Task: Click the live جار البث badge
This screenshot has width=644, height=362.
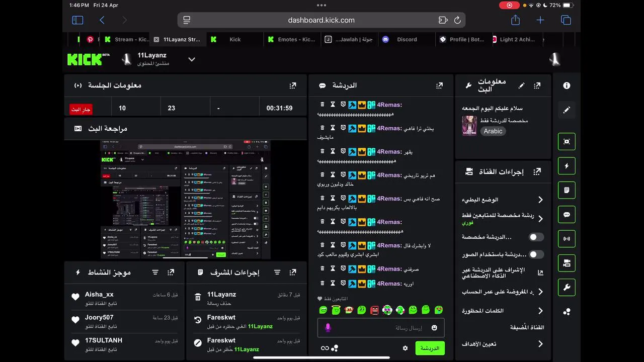Action: (80, 109)
